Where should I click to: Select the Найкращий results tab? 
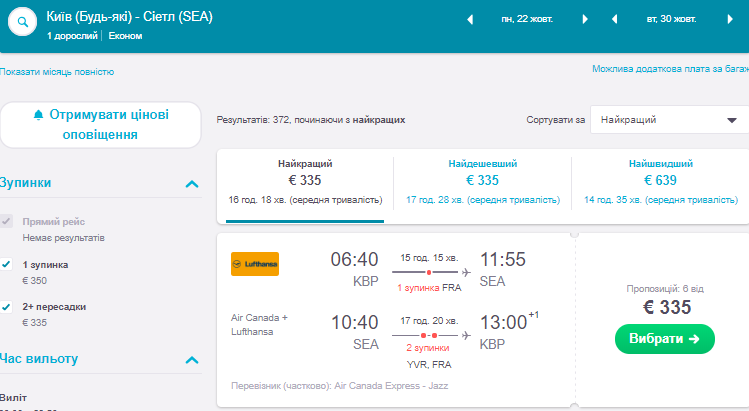point(305,180)
